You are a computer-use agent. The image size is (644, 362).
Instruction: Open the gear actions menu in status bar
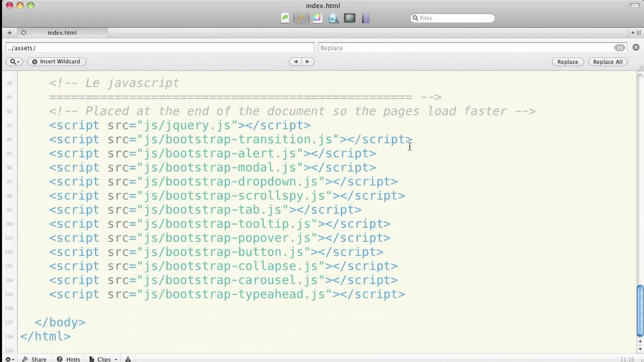pyautogui.click(x=10, y=359)
